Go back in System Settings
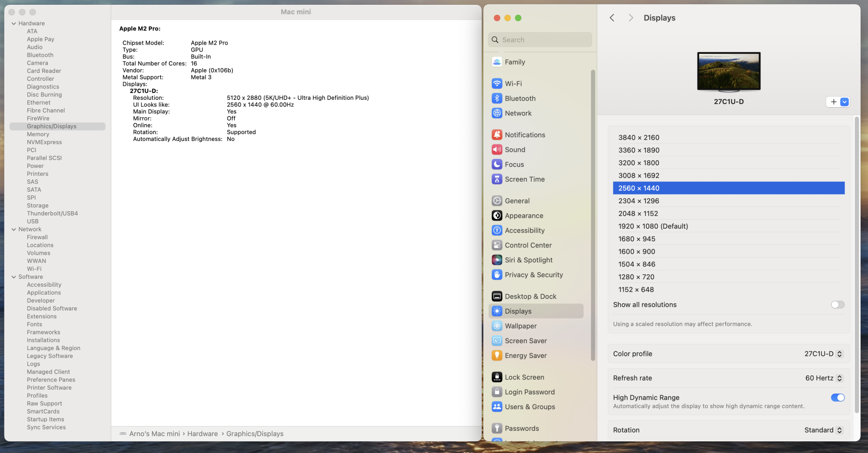 pyautogui.click(x=612, y=18)
